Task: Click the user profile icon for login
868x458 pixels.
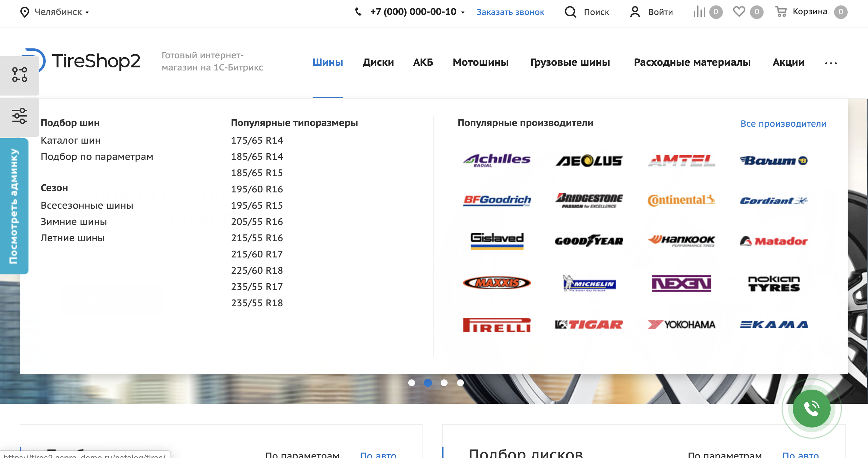Action: pyautogui.click(x=635, y=12)
